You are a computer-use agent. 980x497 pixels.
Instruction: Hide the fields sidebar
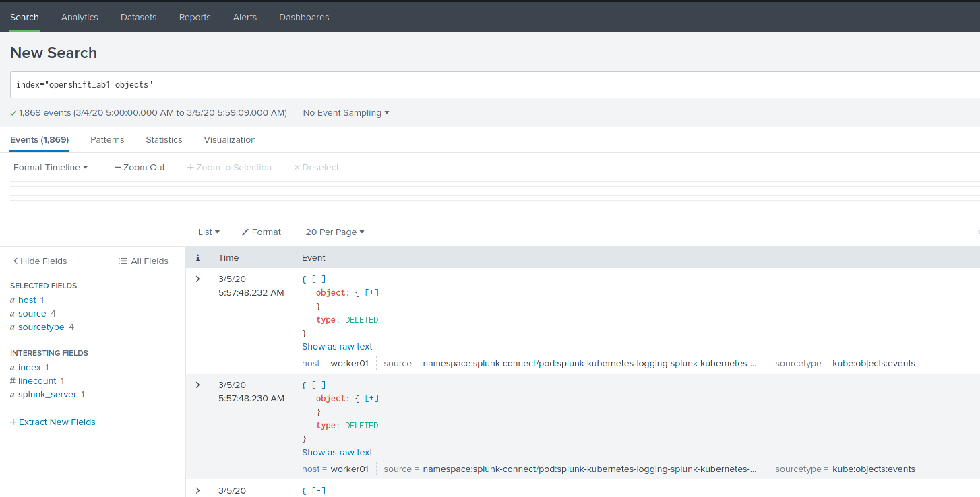40,261
